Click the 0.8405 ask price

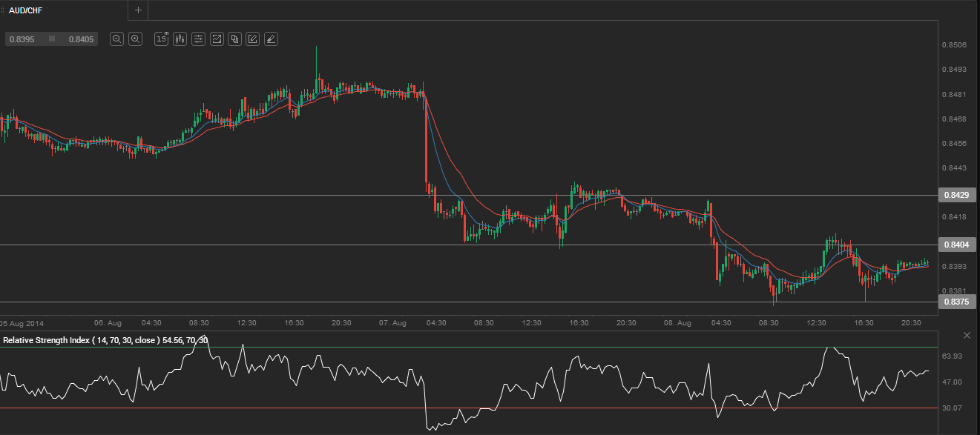[81, 39]
